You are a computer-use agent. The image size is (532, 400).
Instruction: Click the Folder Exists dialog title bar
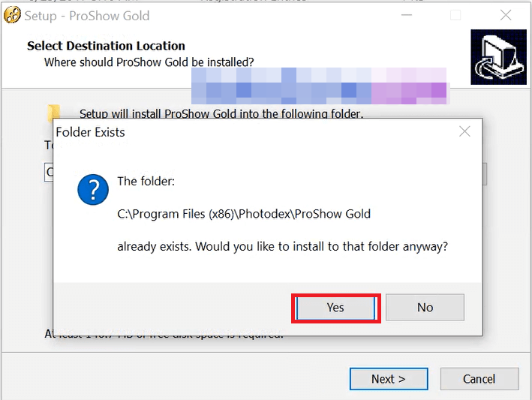pyautogui.click(x=225, y=132)
